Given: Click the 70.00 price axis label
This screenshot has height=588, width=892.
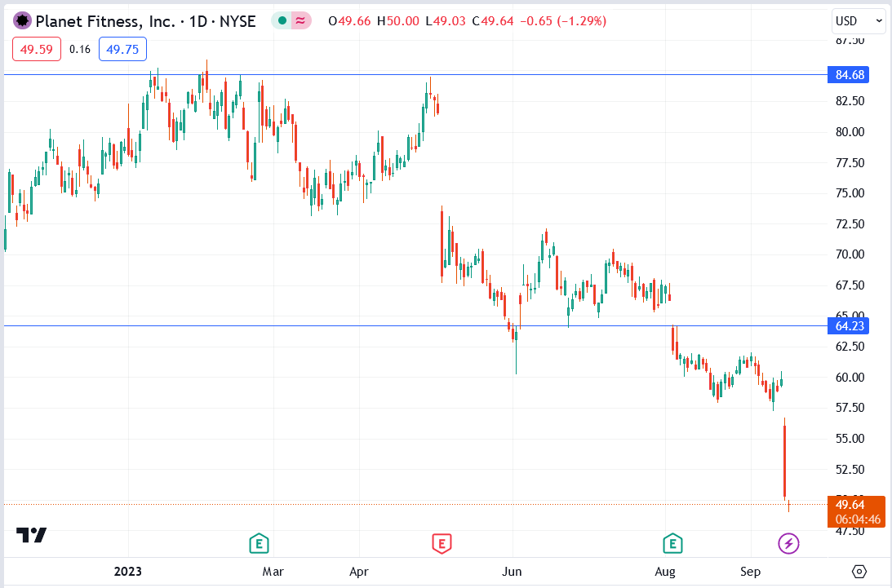Looking at the screenshot, I should pos(850,254).
